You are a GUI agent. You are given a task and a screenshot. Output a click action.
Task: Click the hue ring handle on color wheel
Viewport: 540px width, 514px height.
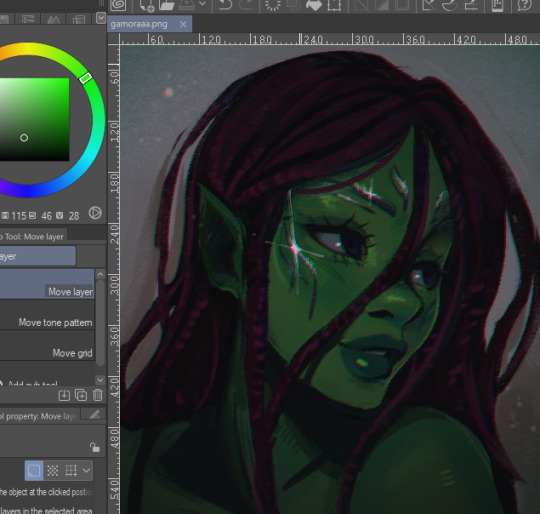(x=85, y=78)
